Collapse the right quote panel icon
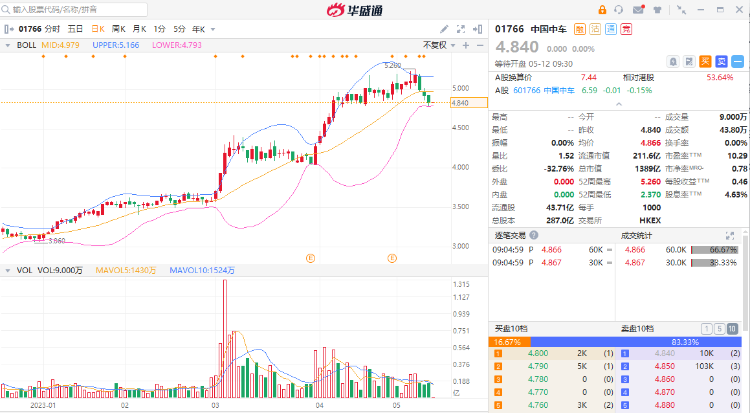 point(477,29)
